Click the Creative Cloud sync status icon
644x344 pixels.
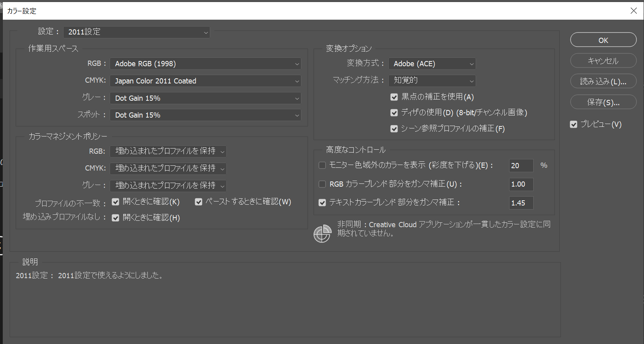point(322,234)
